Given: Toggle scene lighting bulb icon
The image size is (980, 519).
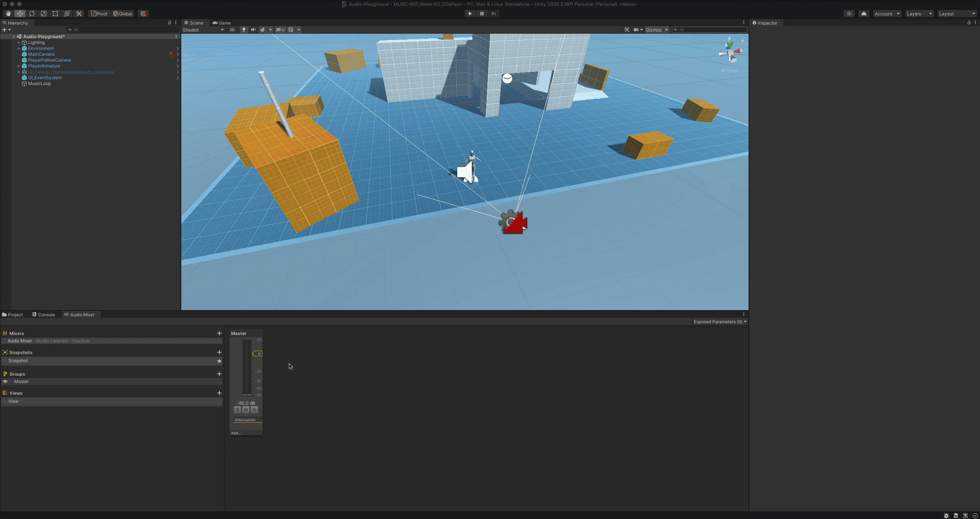Looking at the screenshot, I should tap(244, 30).
